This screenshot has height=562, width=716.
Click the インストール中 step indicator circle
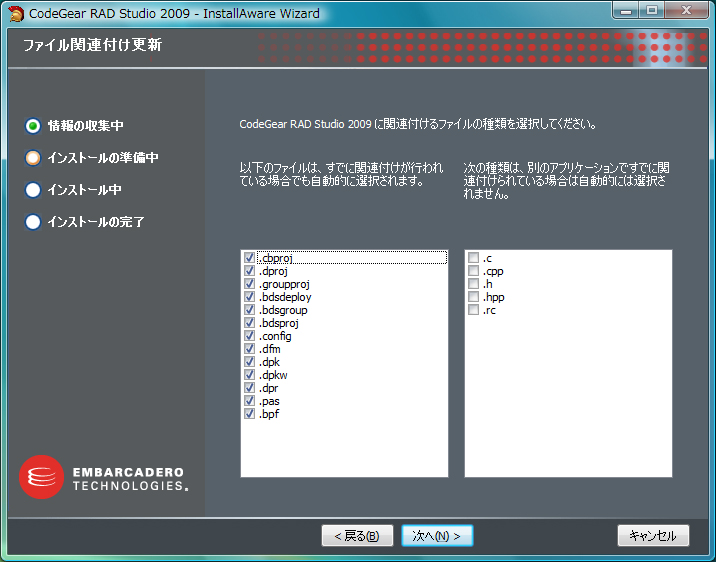point(33,190)
